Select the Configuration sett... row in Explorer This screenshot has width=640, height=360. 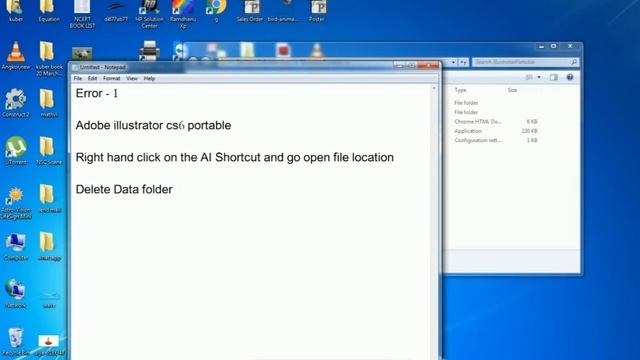pyautogui.click(x=496, y=140)
